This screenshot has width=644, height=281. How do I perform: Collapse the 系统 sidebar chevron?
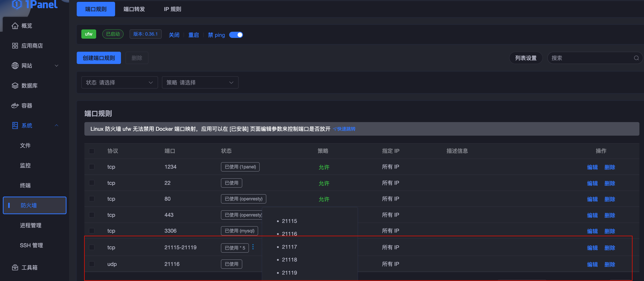click(57, 126)
